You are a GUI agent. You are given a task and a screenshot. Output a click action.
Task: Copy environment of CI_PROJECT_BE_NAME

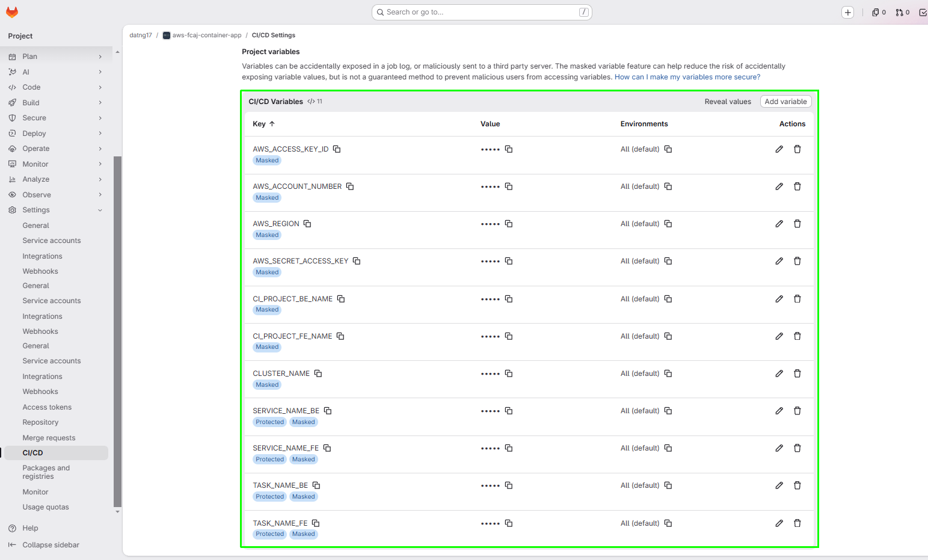(x=668, y=299)
